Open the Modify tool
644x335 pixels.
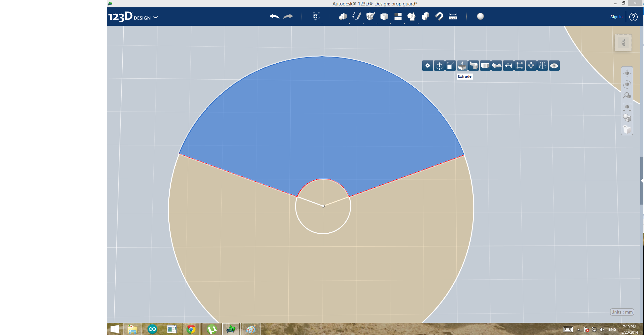384,16
